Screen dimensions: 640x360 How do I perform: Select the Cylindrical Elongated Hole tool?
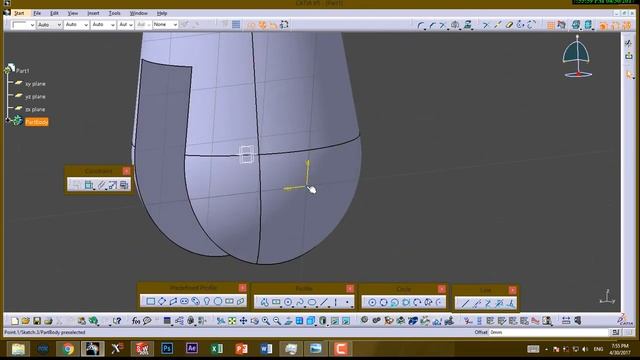(x=196, y=302)
